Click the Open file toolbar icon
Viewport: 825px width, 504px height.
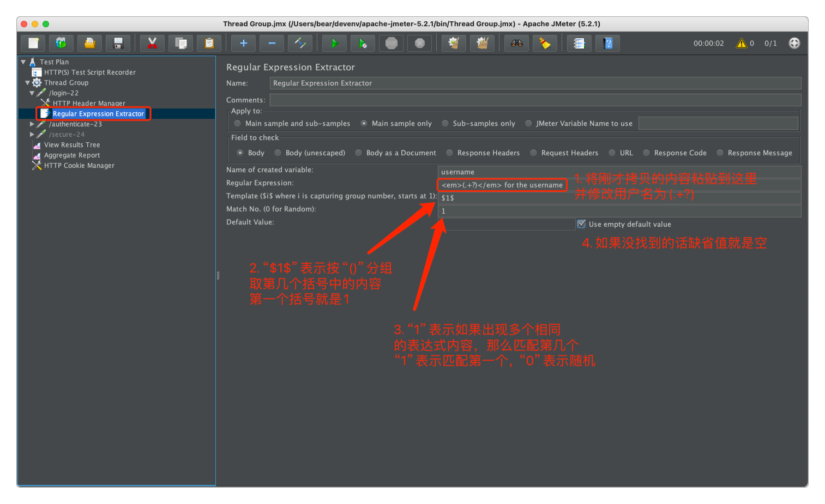(x=89, y=43)
